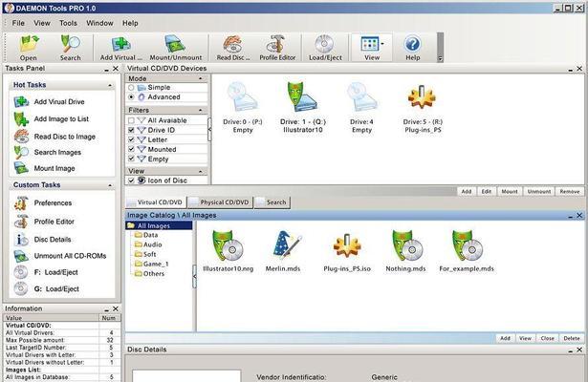Open the View menu in menu bar
This screenshot has width=588, height=382.
42,23
